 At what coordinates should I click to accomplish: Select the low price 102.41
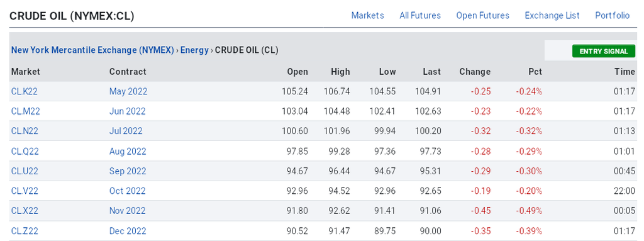click(x=383, y=111)
